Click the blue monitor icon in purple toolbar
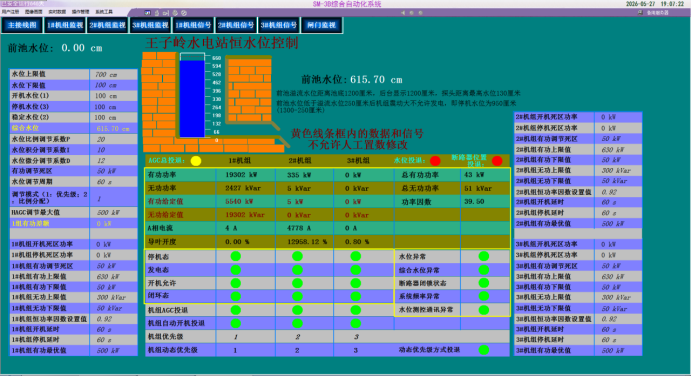 coord(147,13)
